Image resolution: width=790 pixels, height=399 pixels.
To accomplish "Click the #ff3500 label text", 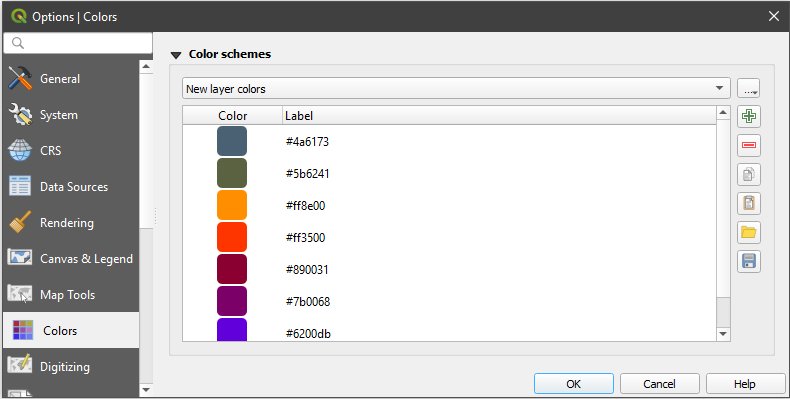I will pyautogui.click(x=305, y=238).
